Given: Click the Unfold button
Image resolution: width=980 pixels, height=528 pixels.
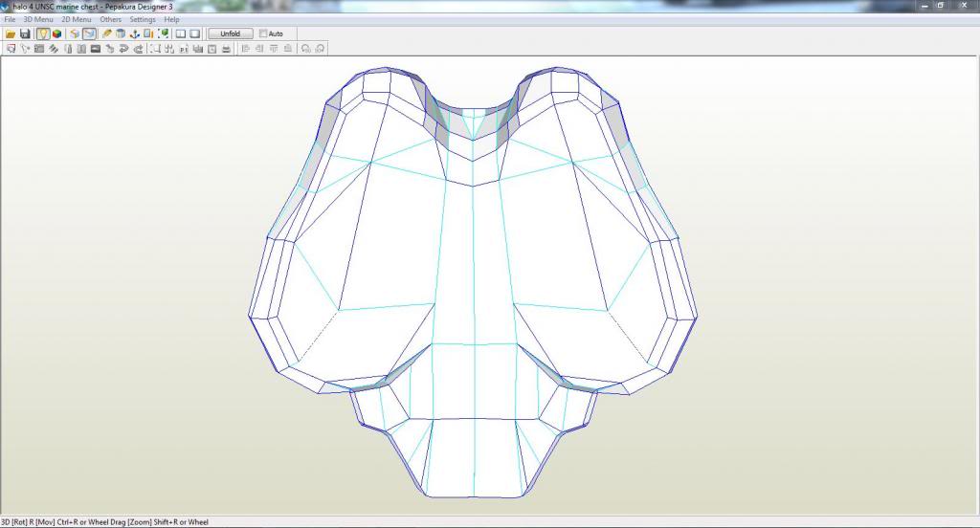Looking at the screenshot, I should point(231,33).
